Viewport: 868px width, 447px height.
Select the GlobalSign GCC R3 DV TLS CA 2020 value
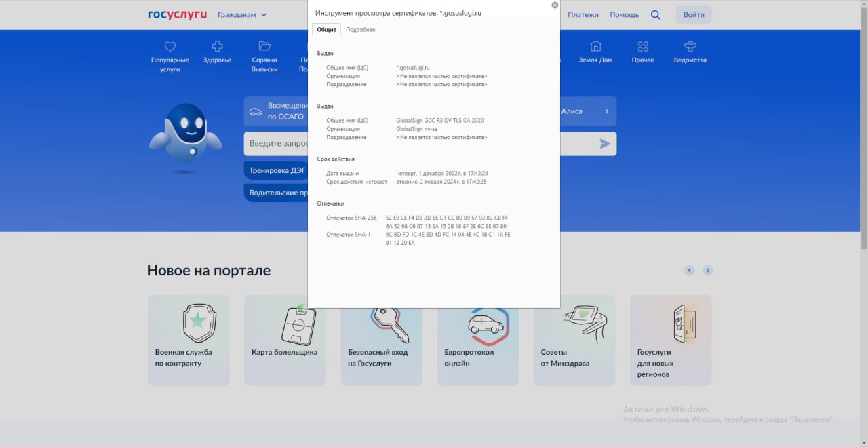click(x=440, y=121)
